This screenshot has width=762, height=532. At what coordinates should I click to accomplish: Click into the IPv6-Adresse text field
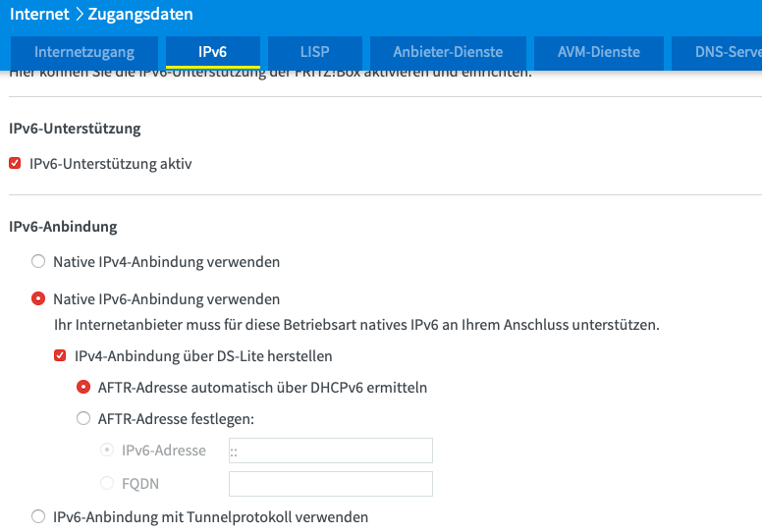click(331, 451)
